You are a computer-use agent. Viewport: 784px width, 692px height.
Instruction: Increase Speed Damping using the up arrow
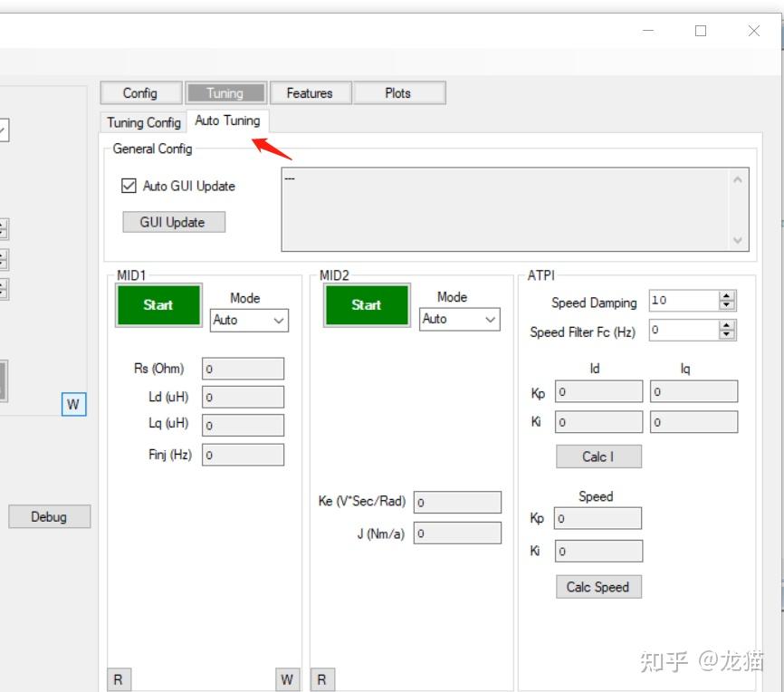[726, 295]
